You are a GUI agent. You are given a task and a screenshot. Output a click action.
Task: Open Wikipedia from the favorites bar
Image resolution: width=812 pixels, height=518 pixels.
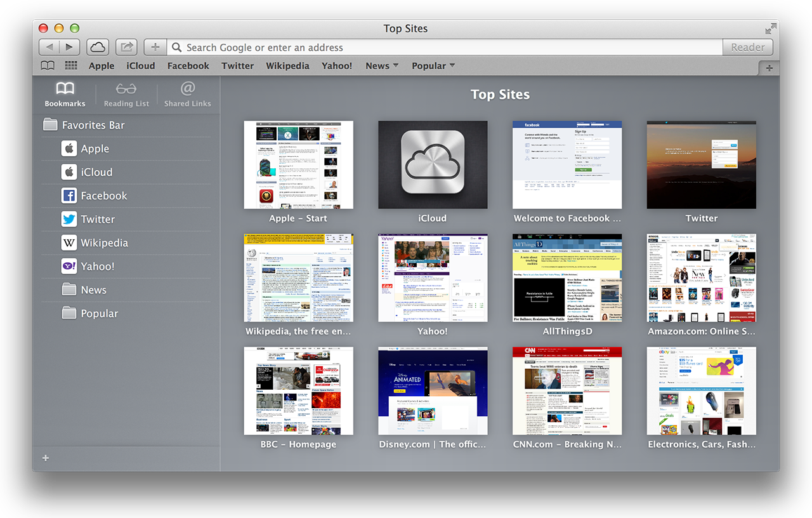[287, 66]
